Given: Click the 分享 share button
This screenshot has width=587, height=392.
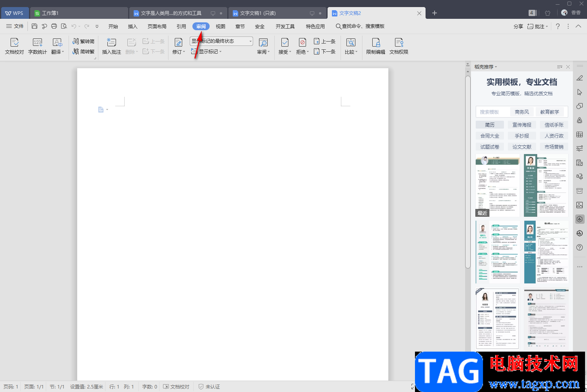Looking at the screenshot, I should pyautogui.click(x=518, y=26).
